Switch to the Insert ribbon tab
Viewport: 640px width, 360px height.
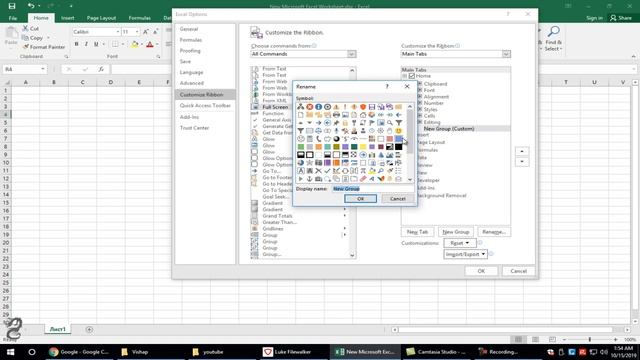(68, 18)
